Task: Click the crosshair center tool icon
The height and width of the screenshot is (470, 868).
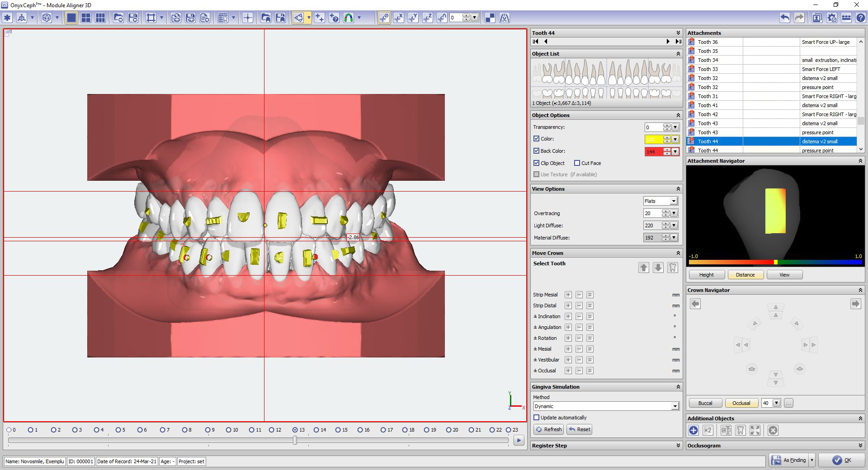Action: (x=248, y=18)
